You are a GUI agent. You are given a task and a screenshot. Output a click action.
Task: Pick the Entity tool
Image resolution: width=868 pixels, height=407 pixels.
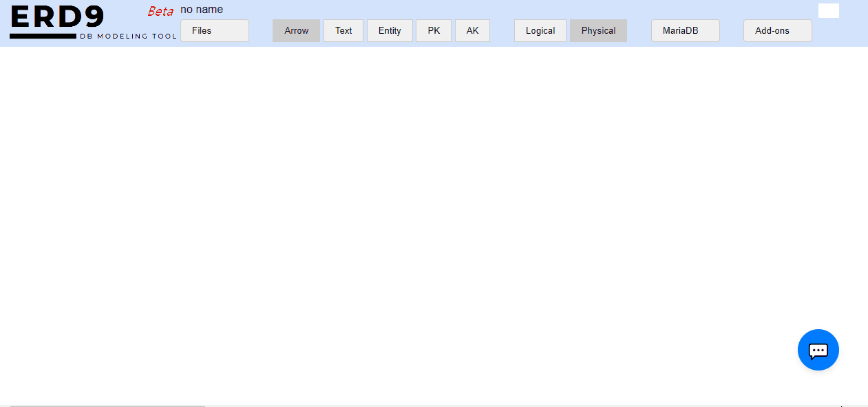point(390,31)
